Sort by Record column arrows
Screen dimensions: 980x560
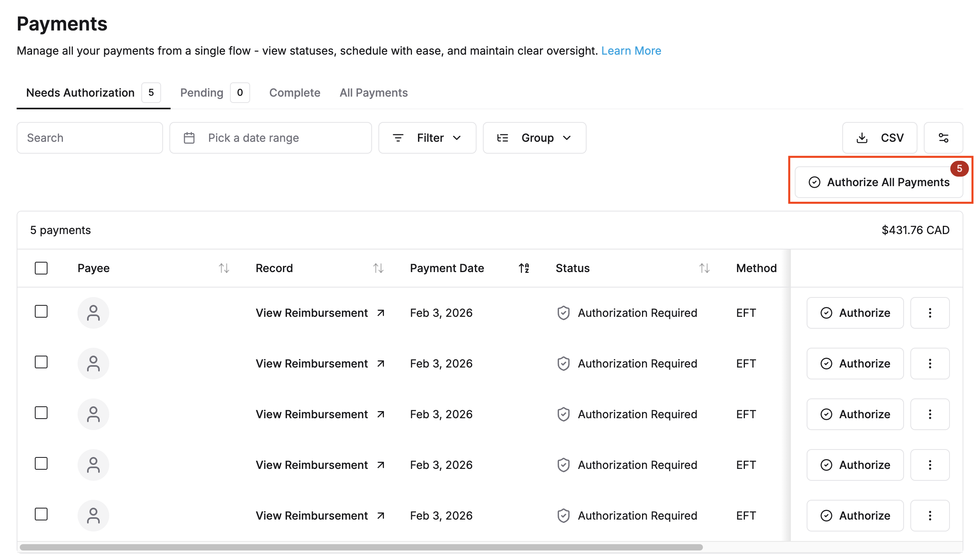[378, 268]
